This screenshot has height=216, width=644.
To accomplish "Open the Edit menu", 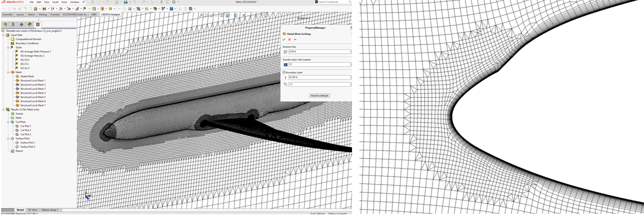I will point(39,2).
